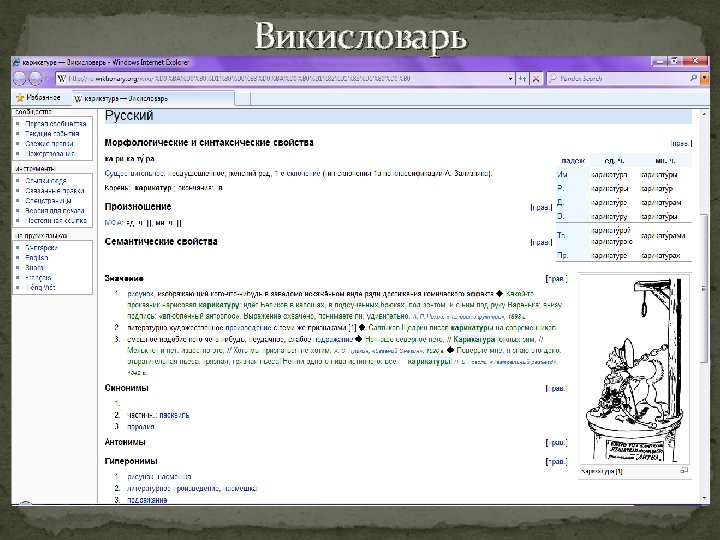Open Текущие события sidebar link
This screenshot has width=720, height=540.
[x=52, y=134]
